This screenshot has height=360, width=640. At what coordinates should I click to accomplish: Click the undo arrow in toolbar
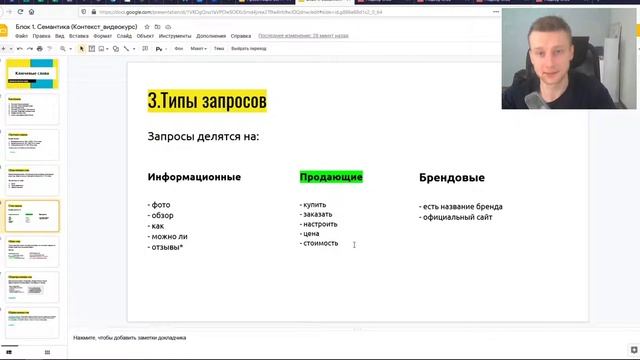point(20,49)
